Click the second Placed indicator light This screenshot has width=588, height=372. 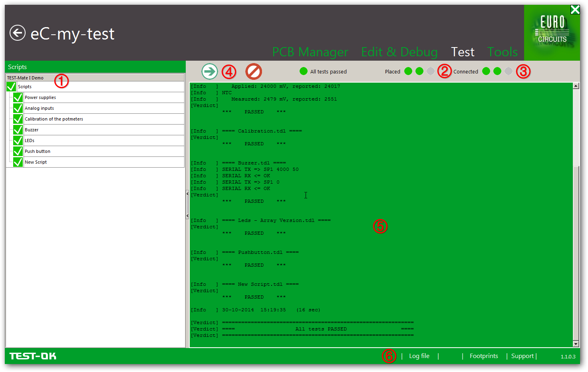pos(419,71)
